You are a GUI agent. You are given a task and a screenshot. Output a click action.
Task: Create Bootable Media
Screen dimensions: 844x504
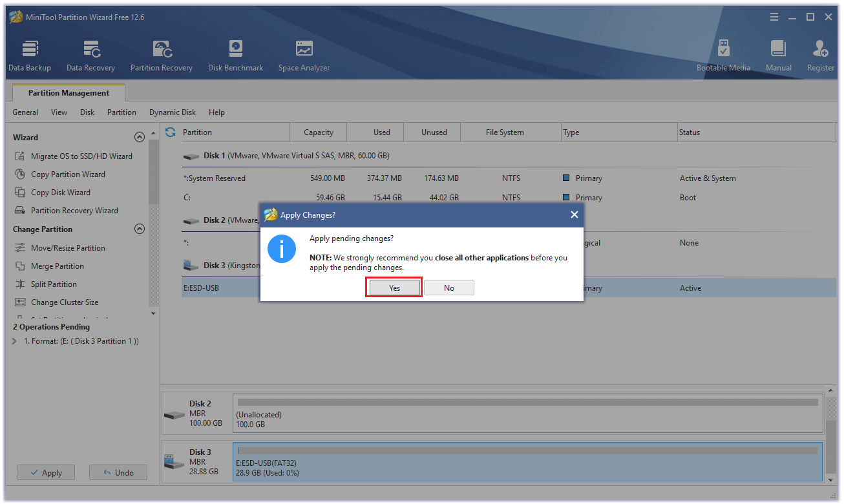point(723,56)
